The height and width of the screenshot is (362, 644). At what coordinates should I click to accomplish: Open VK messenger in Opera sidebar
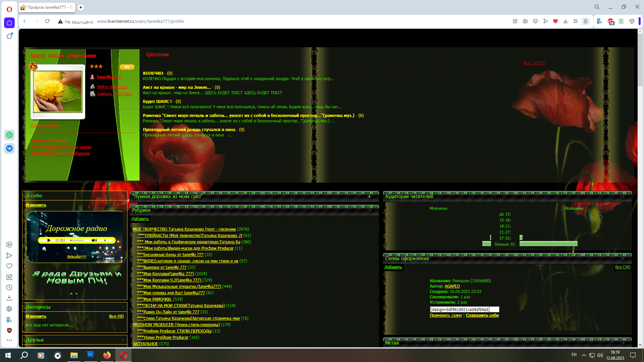point(9,148)
